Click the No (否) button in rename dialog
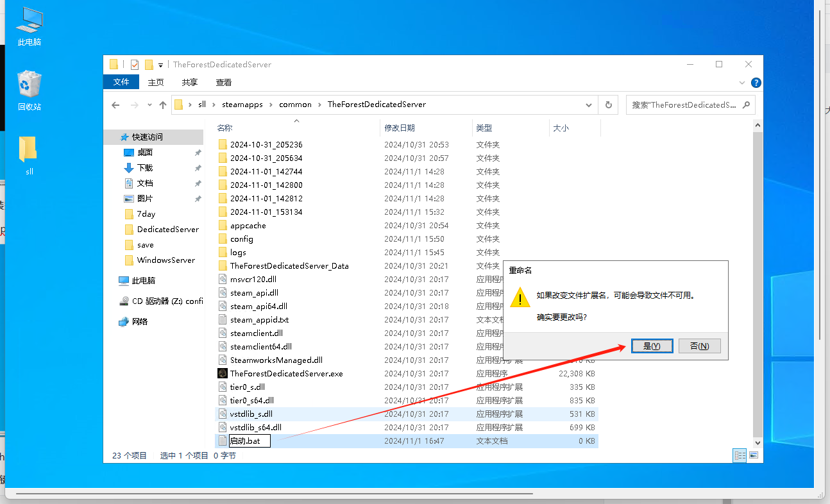 click(x=699, y=346)
